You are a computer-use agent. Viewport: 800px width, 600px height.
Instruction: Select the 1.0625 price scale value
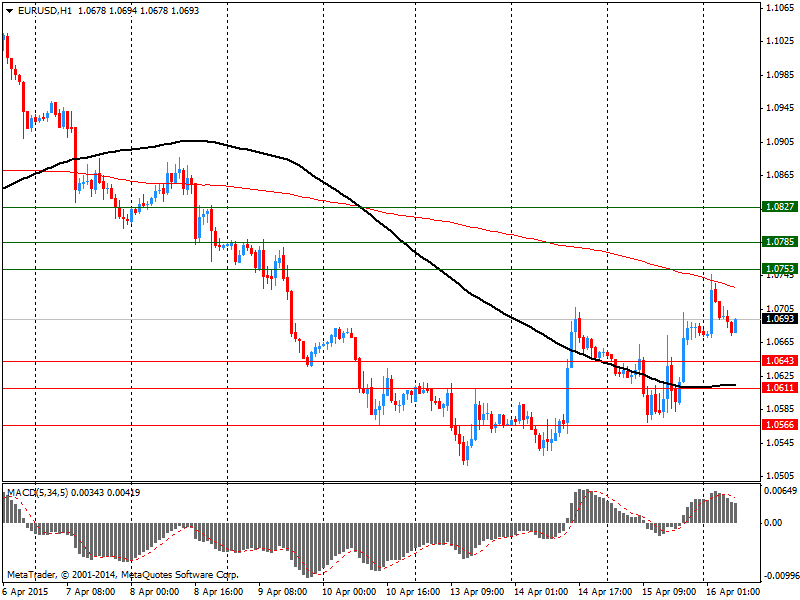point(781,376)
